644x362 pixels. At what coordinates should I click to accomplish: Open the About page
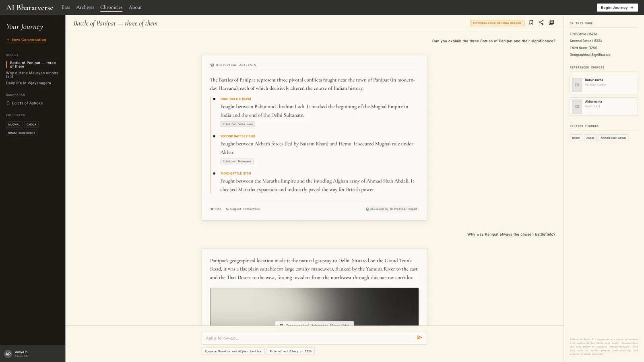[x=135, y=7]
